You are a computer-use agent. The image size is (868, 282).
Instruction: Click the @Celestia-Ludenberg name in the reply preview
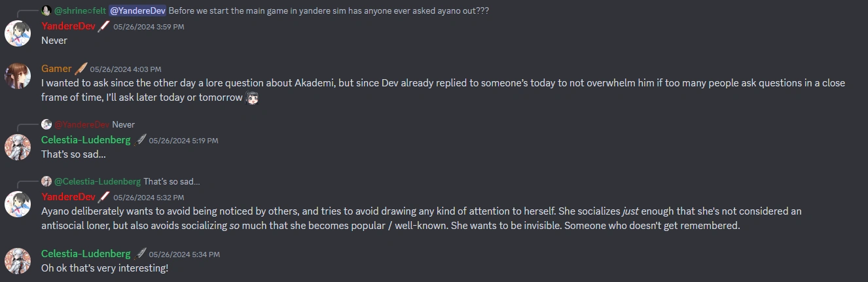coord(98,181)
